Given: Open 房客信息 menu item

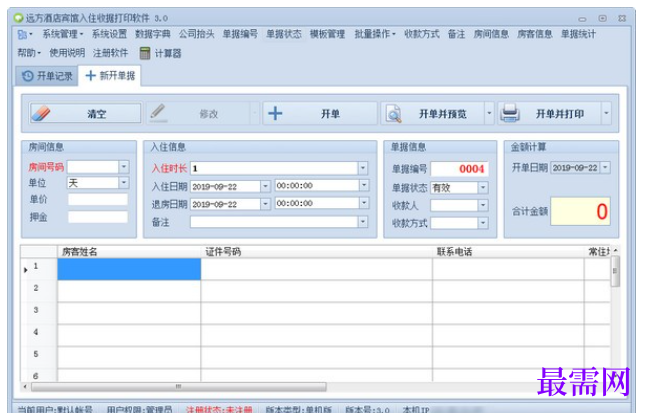Looking at the screenshot, I should pyautogui.click(x=534, y=34).
